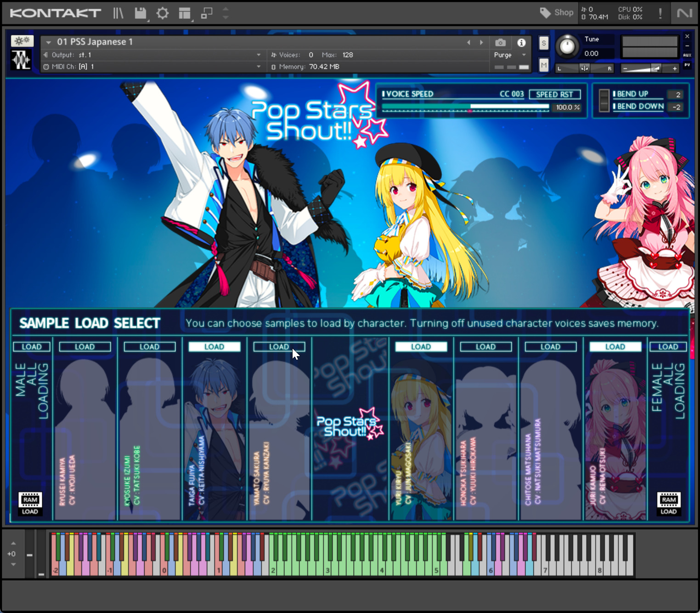Click the Voice Speed slider bar
700x613 pixels.
[465, 107]
